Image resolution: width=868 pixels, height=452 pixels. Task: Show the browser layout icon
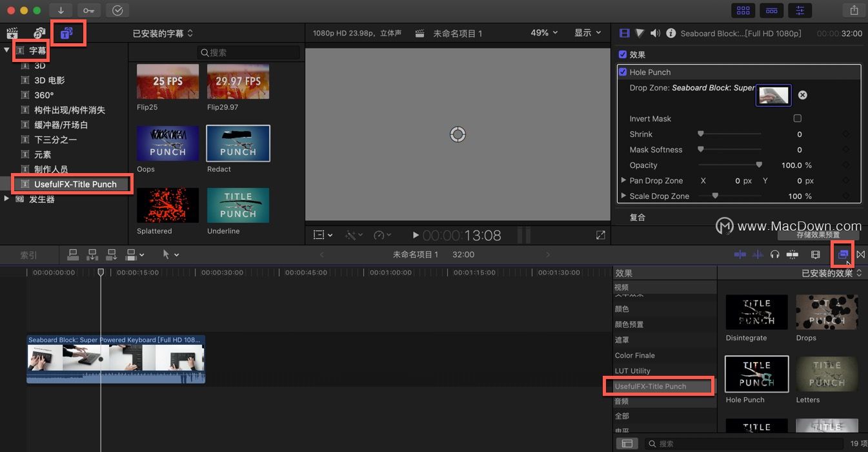743,10
